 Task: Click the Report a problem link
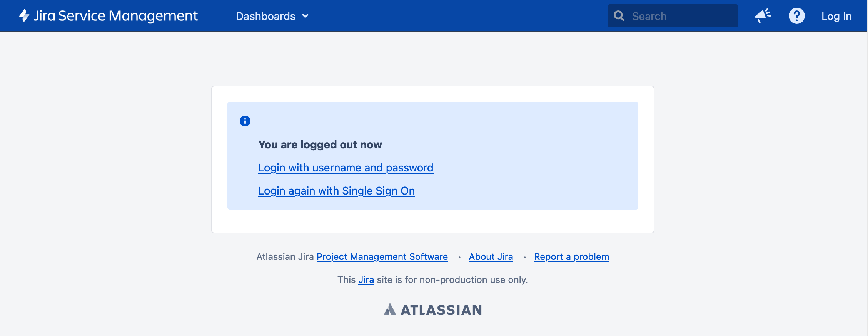point(571,256)
